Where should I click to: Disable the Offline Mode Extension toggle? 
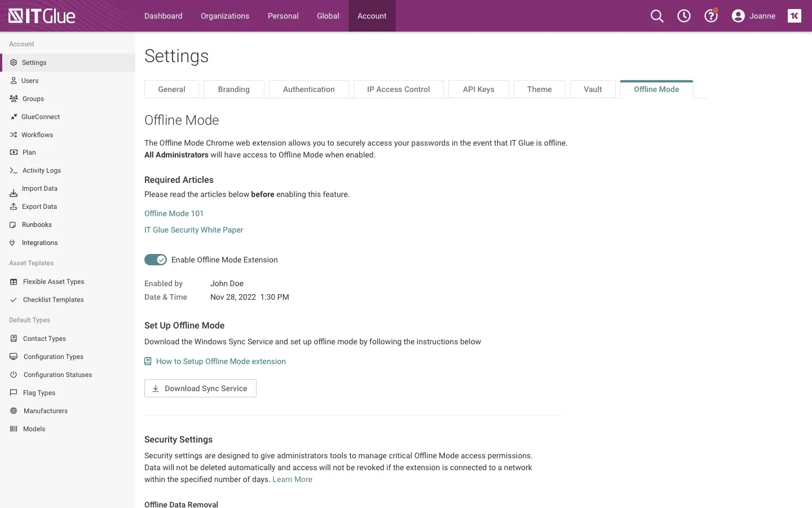(x=156, y=260)
